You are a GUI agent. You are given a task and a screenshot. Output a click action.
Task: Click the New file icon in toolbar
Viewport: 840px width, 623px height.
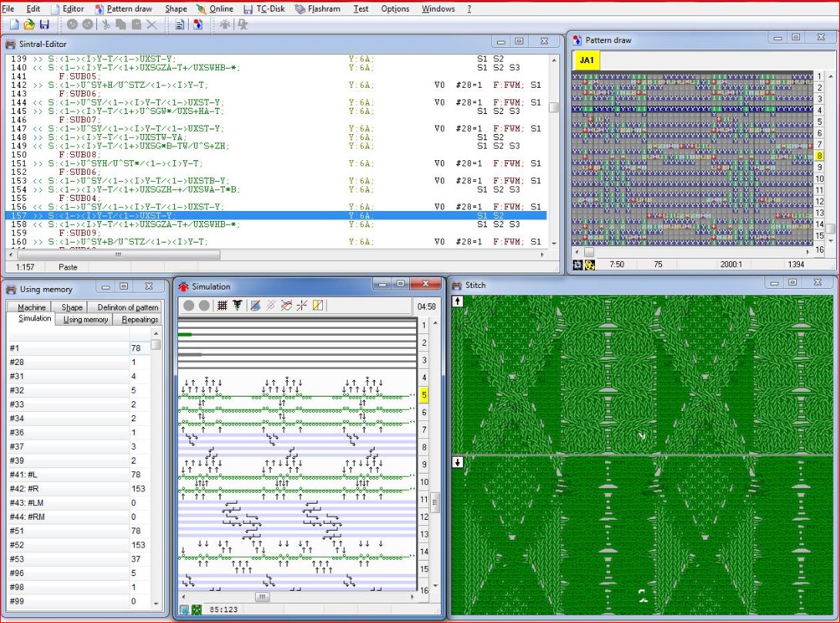pyautogui.click(x=15, y=25)
